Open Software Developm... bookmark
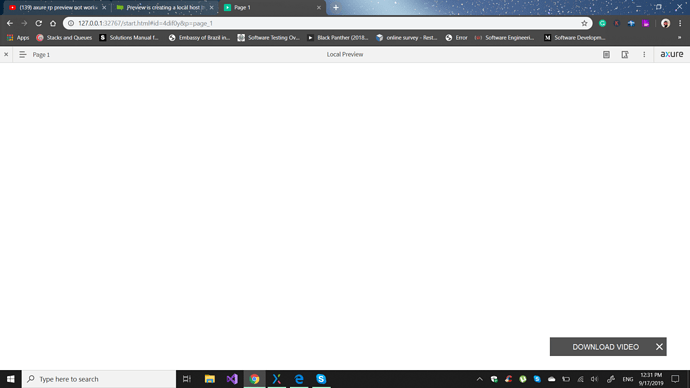The width and height of the screenshot is (690, 388). 574,38
